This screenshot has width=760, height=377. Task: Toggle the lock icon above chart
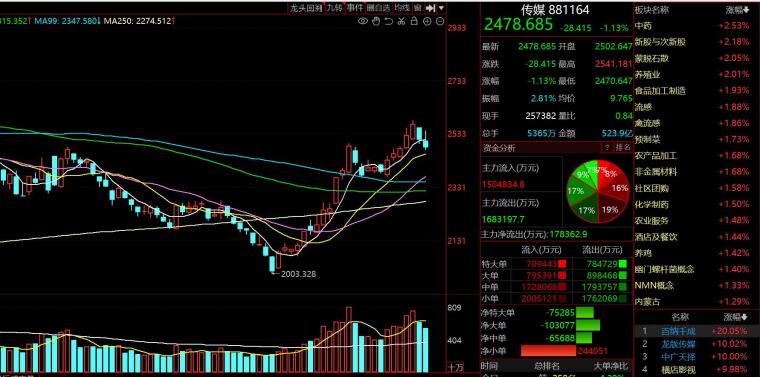414,21
